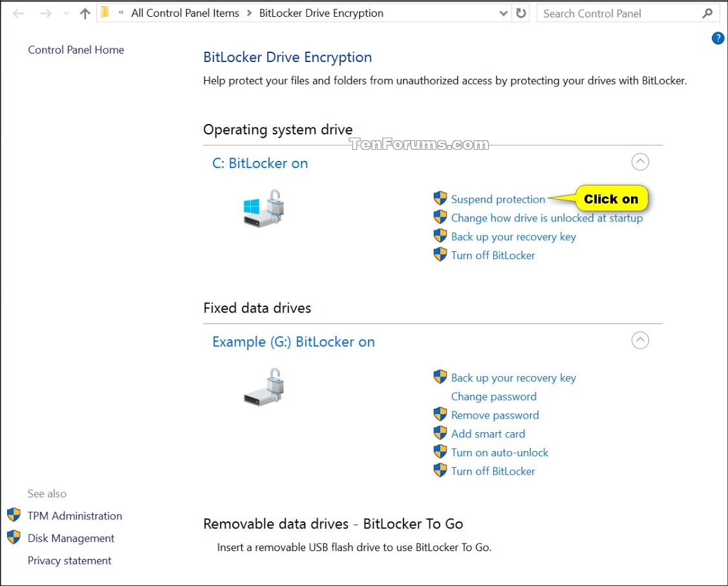Click shield icon beside C: Turn off BitLocker
The width and height of the screenshot is (728, 586).
pyautogui.click(x=440, y=255)
